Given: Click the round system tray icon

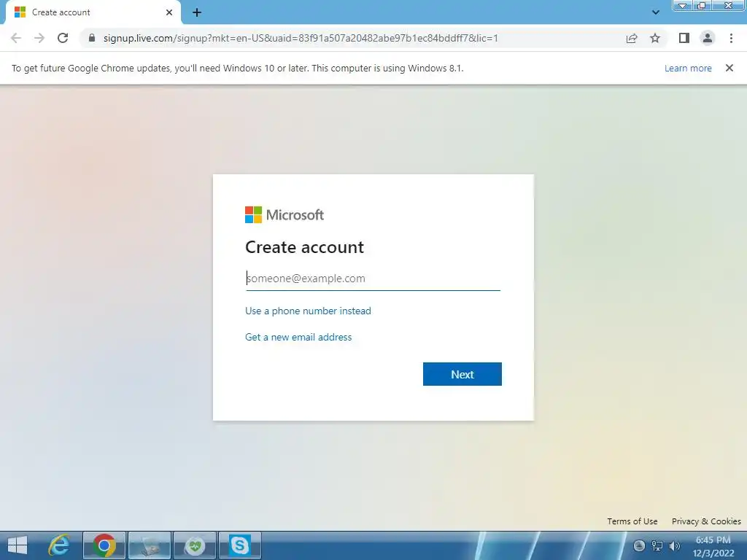Looking at the screenshot, I should 639,546.
